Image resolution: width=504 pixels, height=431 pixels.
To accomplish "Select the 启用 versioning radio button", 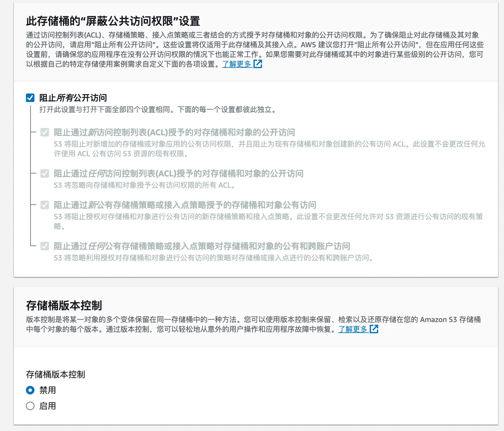I will coord(30,406).
